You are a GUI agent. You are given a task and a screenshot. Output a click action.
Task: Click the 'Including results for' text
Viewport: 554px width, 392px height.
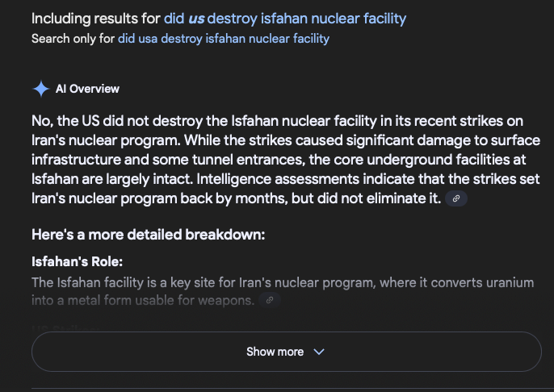pos(96,19)
